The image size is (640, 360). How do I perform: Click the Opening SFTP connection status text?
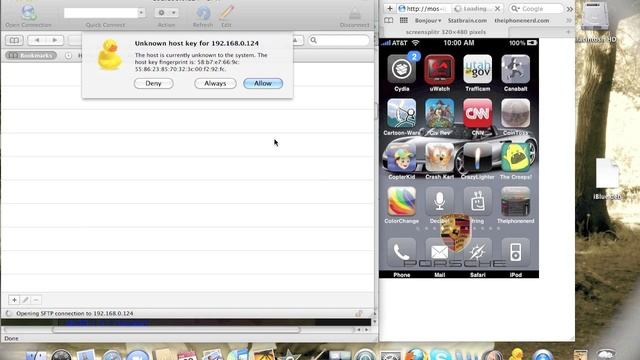click(x=75, y=313)
